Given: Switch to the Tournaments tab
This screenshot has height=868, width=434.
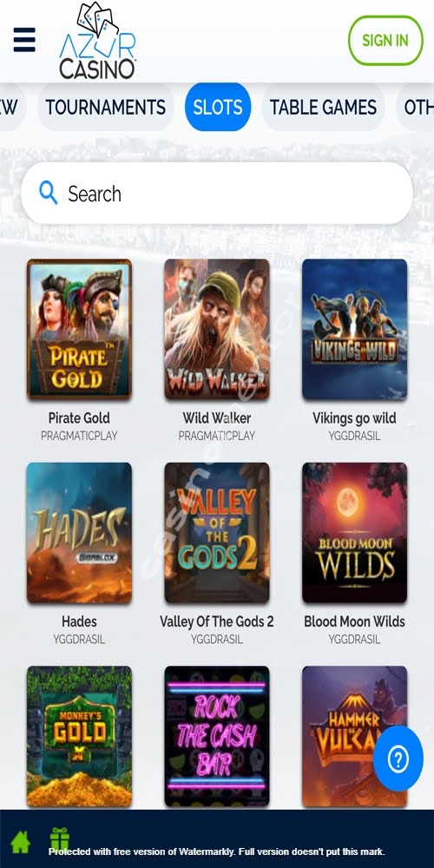Looking at the screenshot, I should (x=105, y=107).
